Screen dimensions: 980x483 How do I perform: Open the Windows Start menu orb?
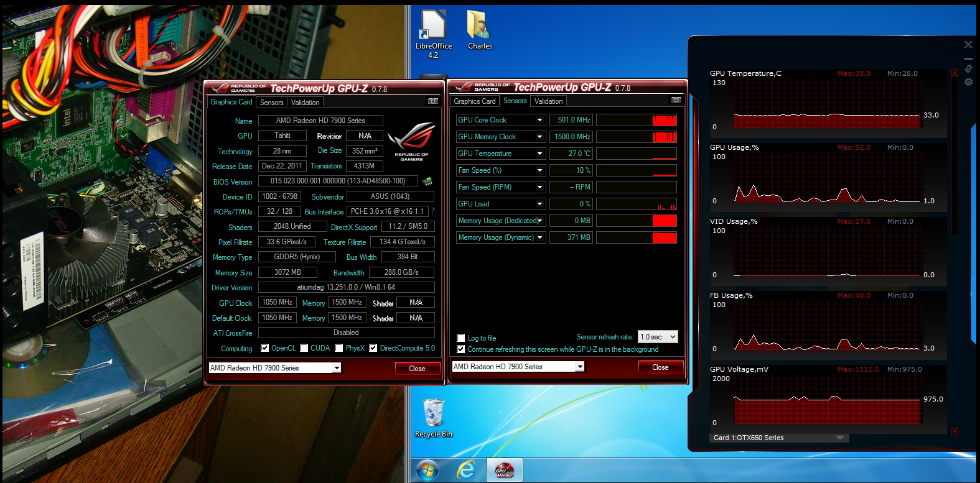pyautogui.click(x=427, y=470)
